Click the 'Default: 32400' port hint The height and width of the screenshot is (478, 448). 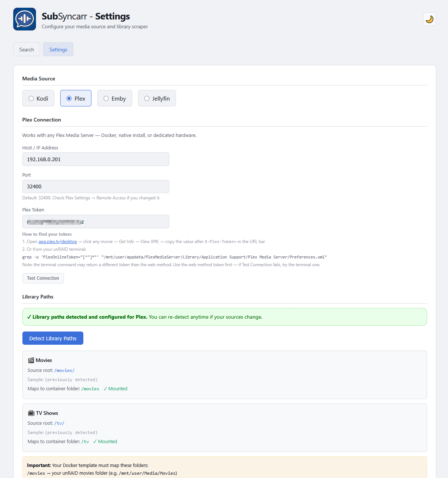91,198
